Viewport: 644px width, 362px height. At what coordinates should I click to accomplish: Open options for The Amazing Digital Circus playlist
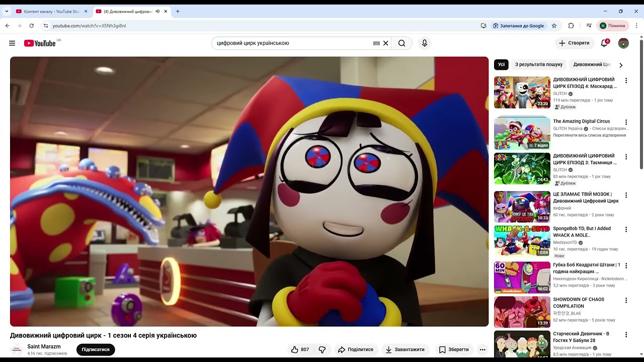pyautogui.click(x=626, y=122)
